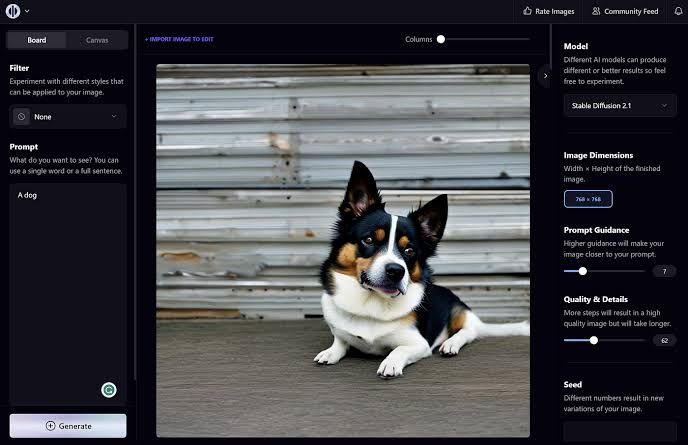Image resolution: width=688 pixels, height=445 pixels.
Task: Switch to the Canvas tab
Action: coord(97,40)
